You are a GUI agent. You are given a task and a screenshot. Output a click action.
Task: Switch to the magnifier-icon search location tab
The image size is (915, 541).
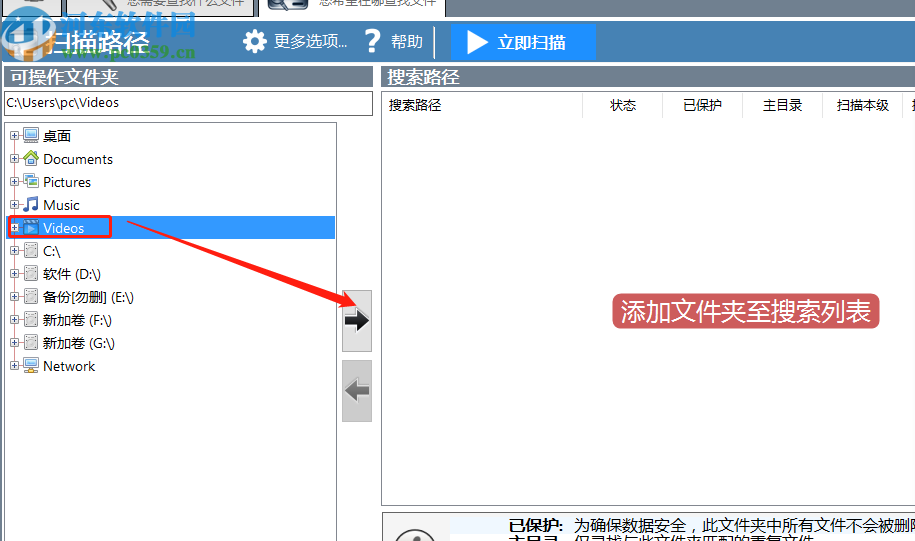point(352,7)
